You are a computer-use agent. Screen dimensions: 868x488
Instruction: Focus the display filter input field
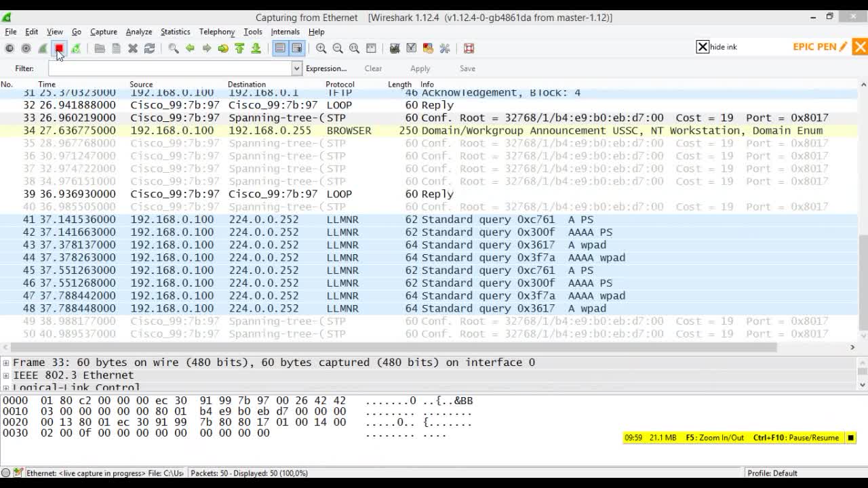(x=170, y=68)
